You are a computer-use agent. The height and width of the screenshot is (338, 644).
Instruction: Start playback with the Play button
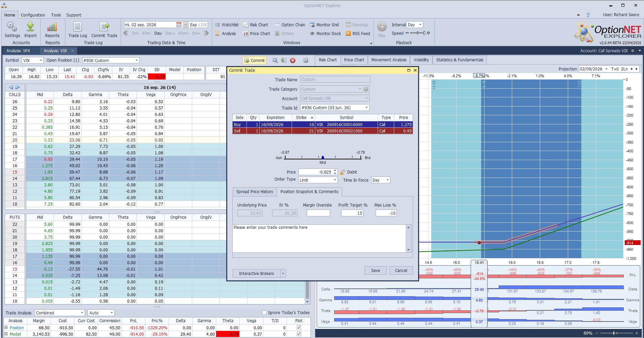coord(382,30)
